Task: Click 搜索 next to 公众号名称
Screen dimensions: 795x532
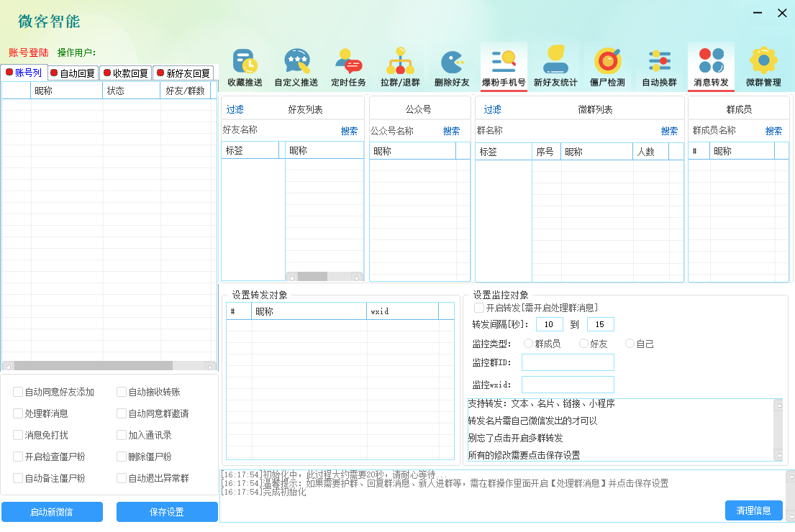Action: click(451, 131)
